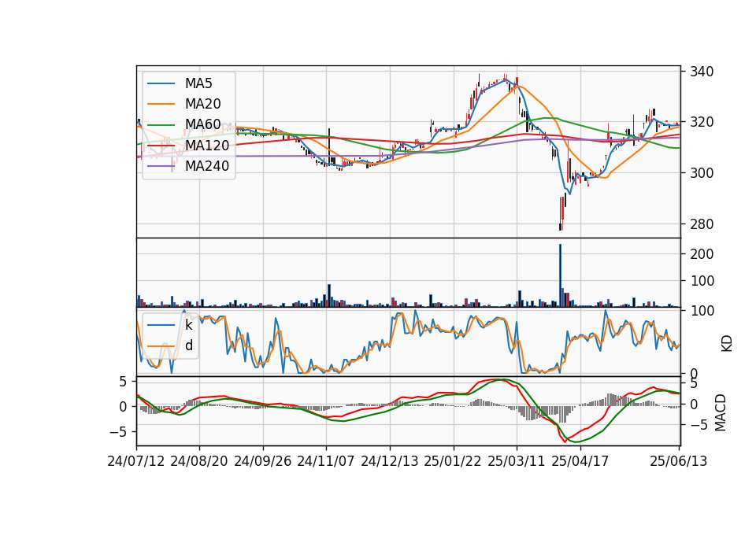Click the green MA60 legend line sample
The image size is (756, 543).
(x=161, y=125)
